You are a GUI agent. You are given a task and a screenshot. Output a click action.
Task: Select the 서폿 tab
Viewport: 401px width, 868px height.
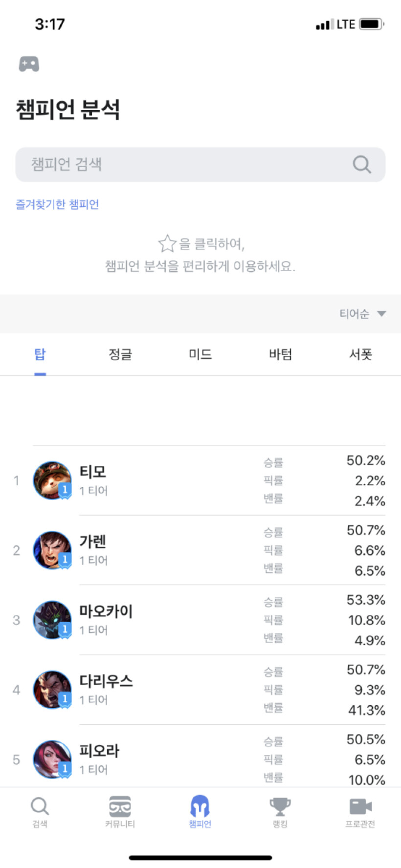[361, 354]
